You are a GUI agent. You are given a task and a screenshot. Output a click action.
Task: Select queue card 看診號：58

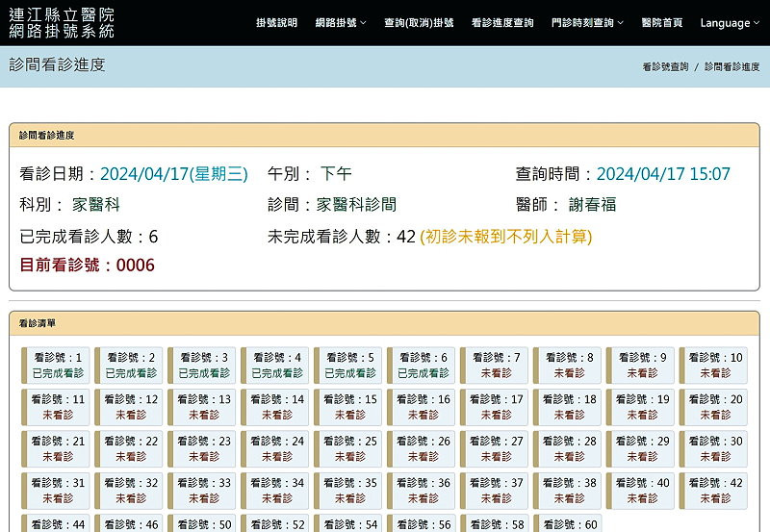pos(494,523)
